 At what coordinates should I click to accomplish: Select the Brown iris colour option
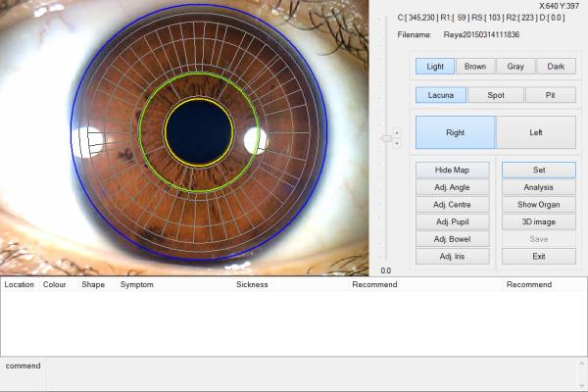pos(475,67)
